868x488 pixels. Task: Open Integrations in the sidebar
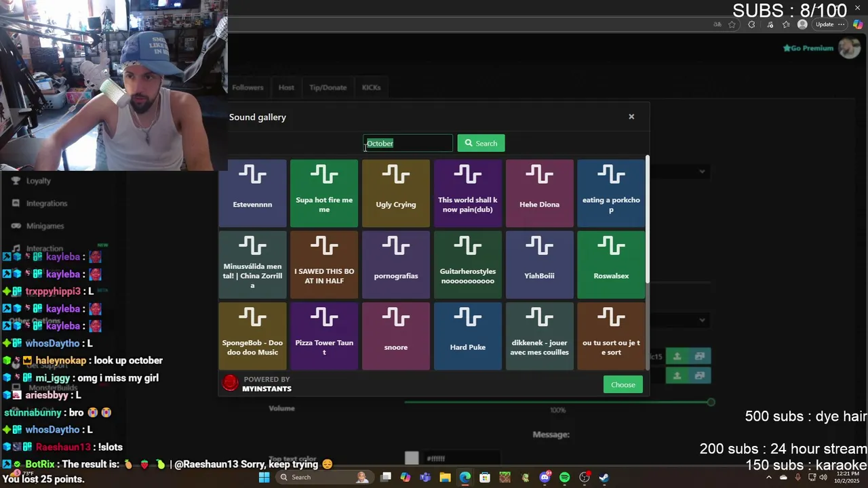(39, 203)
